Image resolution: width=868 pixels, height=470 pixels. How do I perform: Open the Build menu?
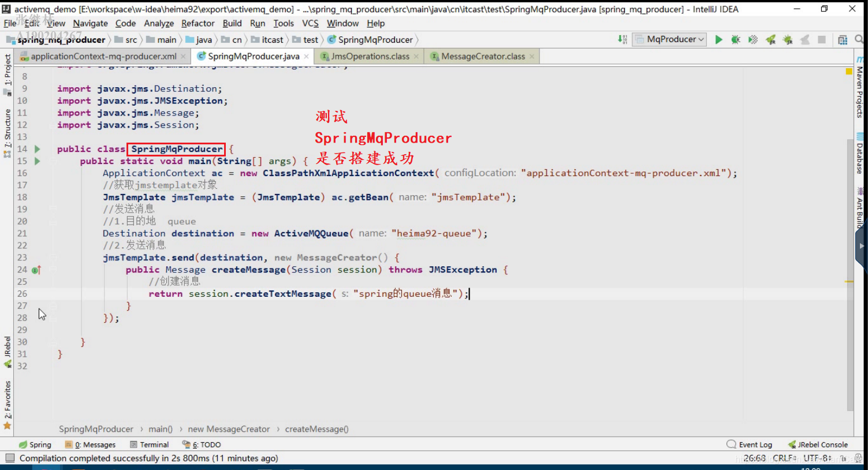coord(232,23)
